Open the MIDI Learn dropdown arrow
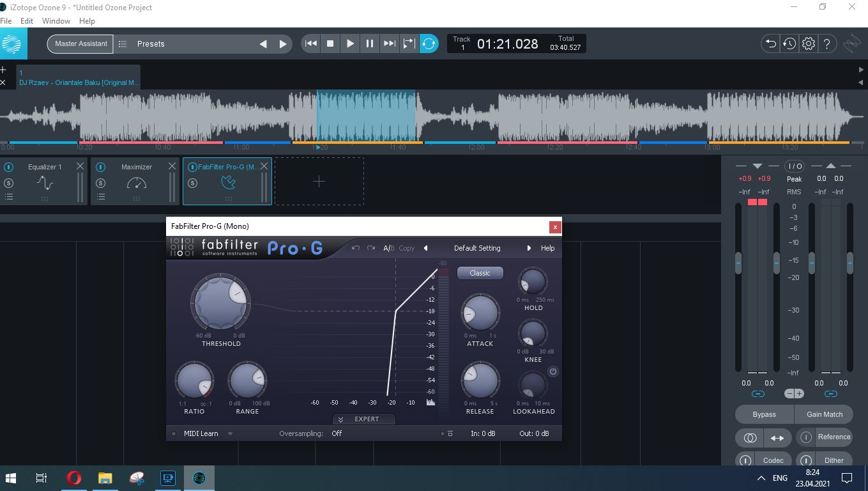 click(231, 433)
